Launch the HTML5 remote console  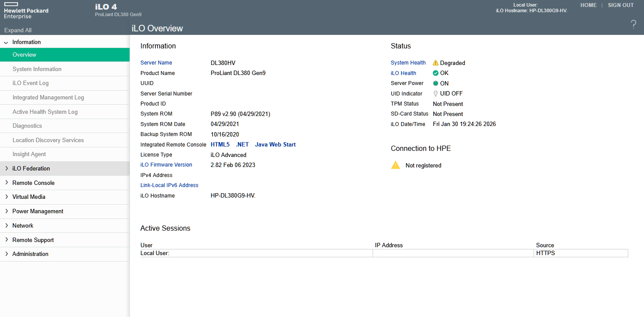pyautogui.click(x=220, y=144)
